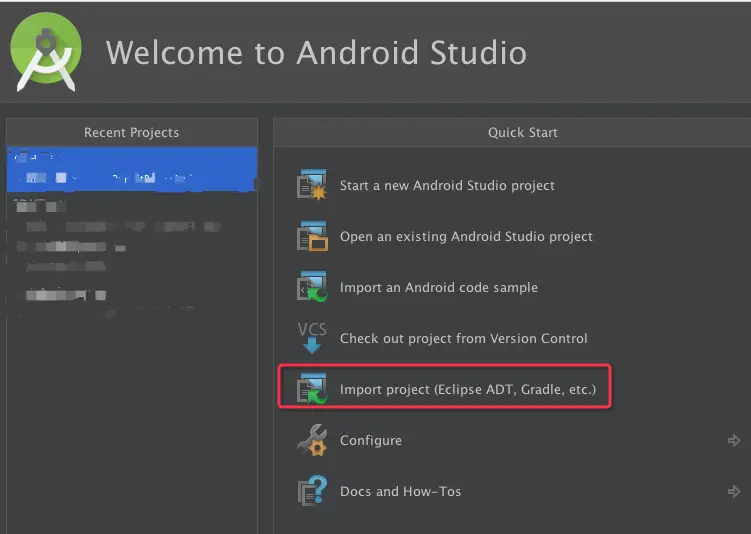The image size is (751, 534).
Task: Choose Import an Android code sample
Action: click(x=439, y=287)
